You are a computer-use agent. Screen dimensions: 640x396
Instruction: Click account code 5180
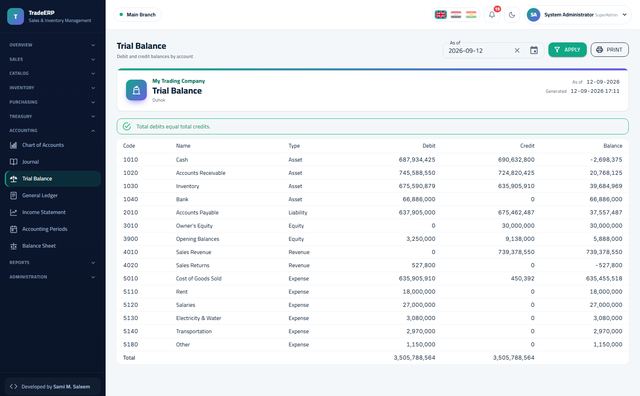(131, 345)
